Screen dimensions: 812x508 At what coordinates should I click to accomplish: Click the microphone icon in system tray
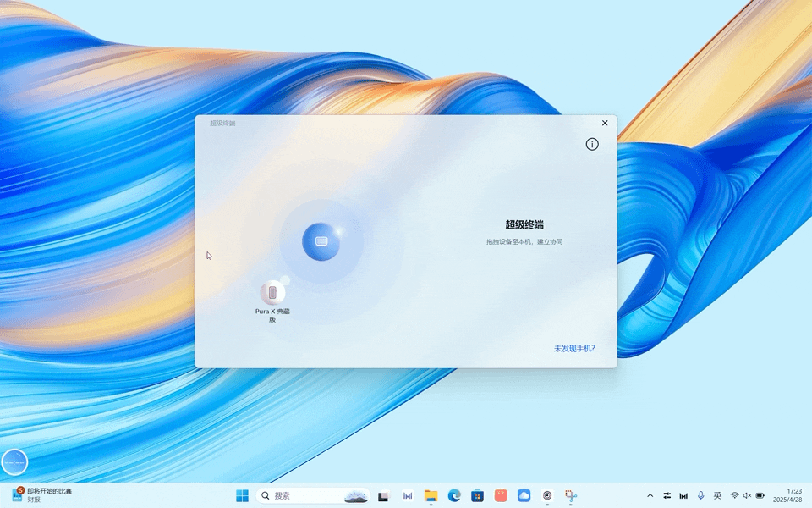[700, 495]
